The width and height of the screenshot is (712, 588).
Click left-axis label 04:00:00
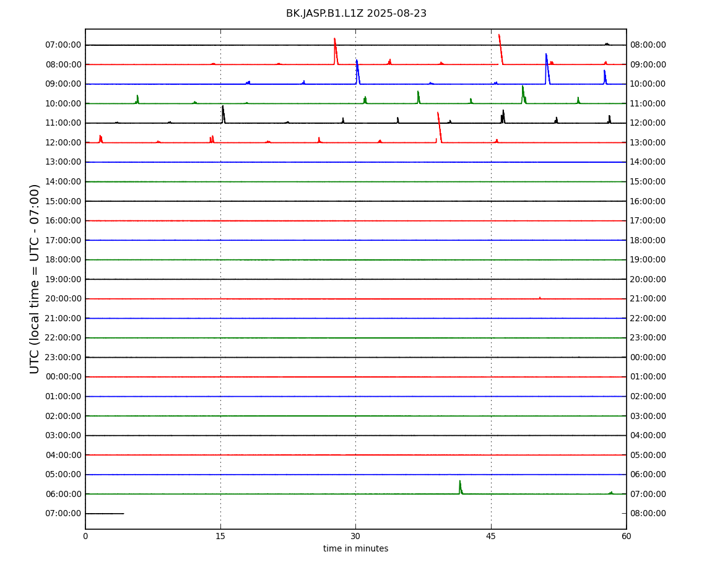click(64, 455)
